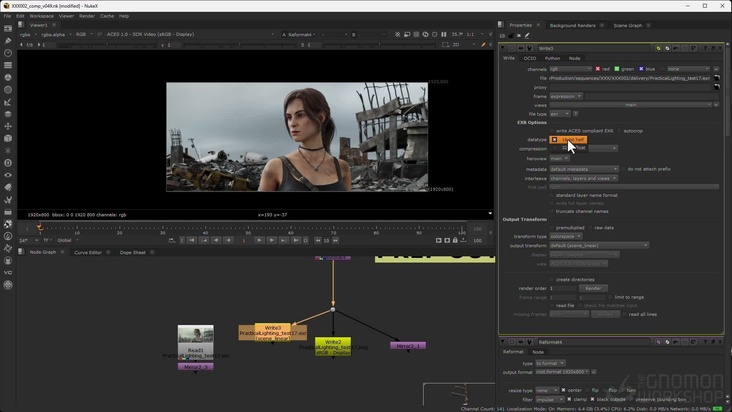The height and width of the screenshot is (412, 732).
Task: Open the VC toolbar menu
Action: tap(8, 272)
